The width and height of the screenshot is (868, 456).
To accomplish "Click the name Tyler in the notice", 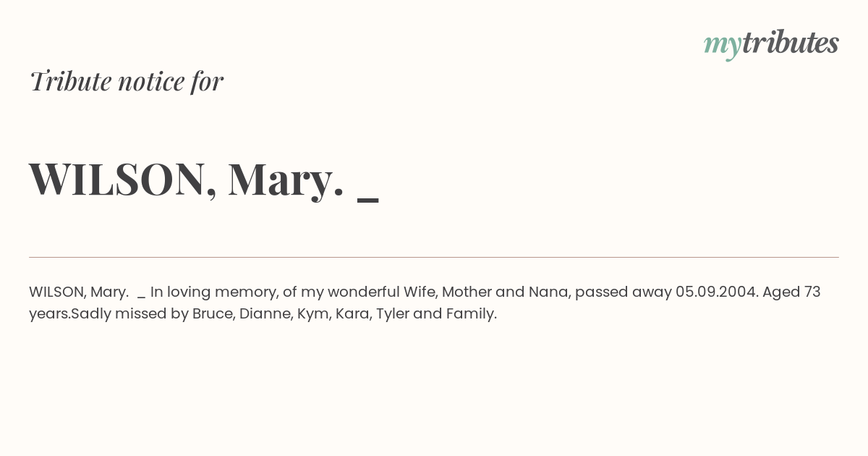I will coord(392,314).
